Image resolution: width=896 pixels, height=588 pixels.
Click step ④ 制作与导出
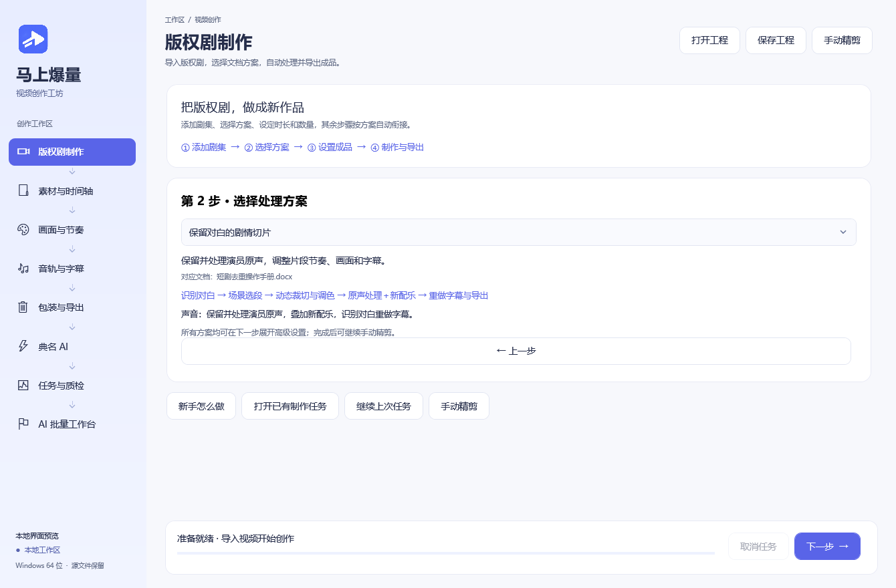(x=397, y=147)
